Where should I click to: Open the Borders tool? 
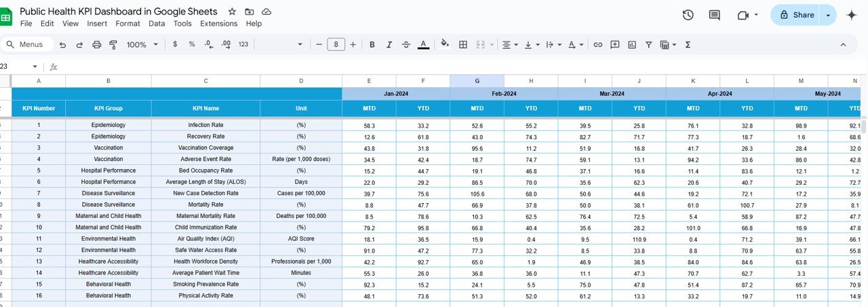(x=463, y=44)
